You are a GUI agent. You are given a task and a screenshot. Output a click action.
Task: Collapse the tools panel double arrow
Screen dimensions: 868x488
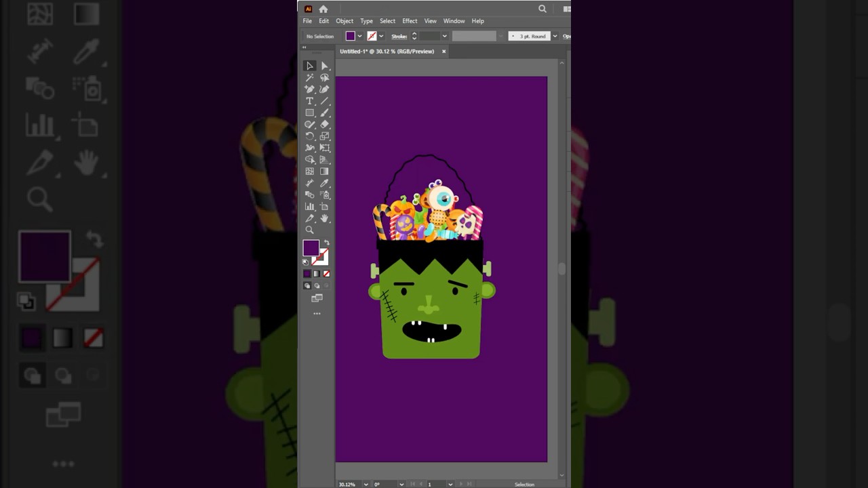click(x=304, y=47)
